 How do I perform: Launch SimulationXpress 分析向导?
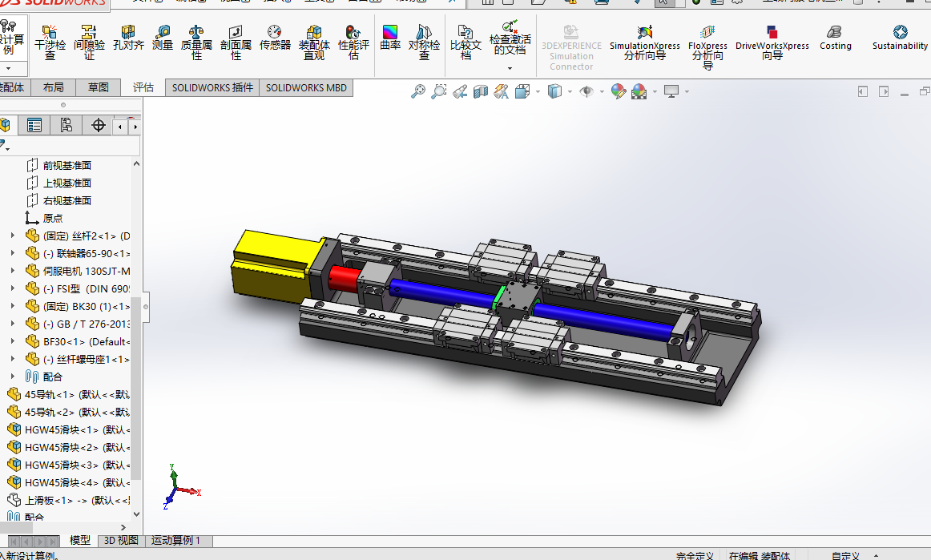click(645, 42)
